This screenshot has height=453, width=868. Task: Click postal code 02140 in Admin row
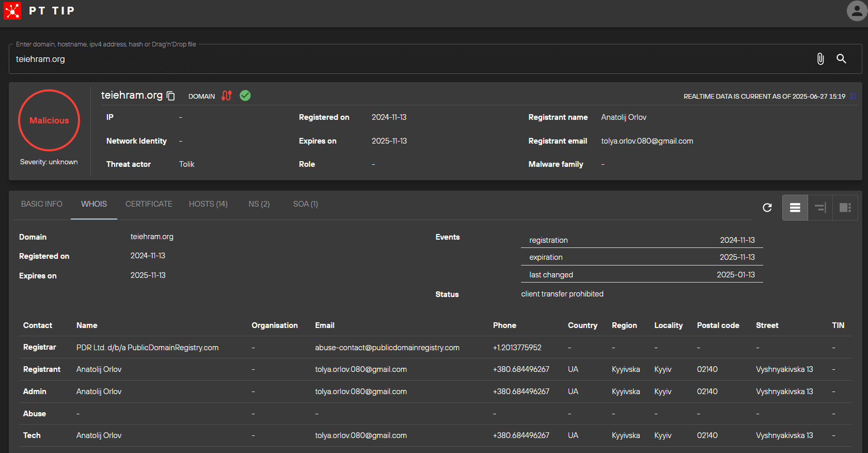pos(707,392)
